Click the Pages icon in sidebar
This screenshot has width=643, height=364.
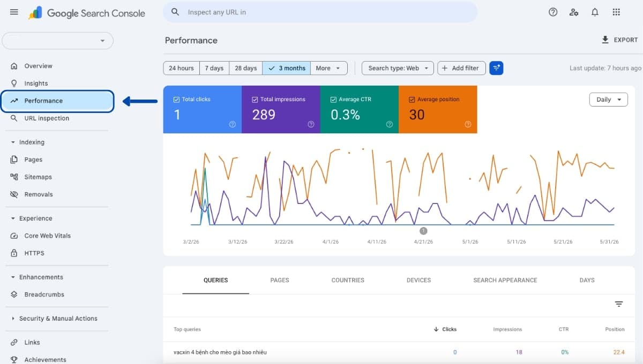(14, 160)
